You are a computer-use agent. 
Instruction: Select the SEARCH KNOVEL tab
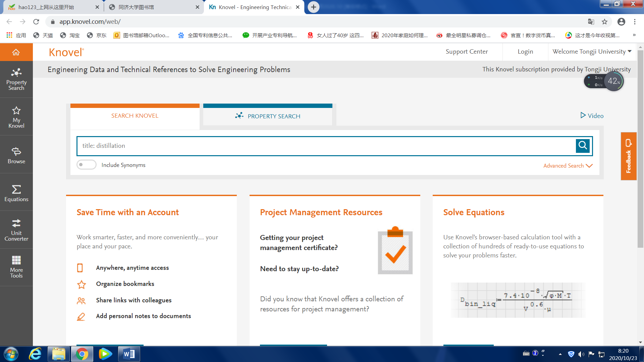[x=135, y=116]
